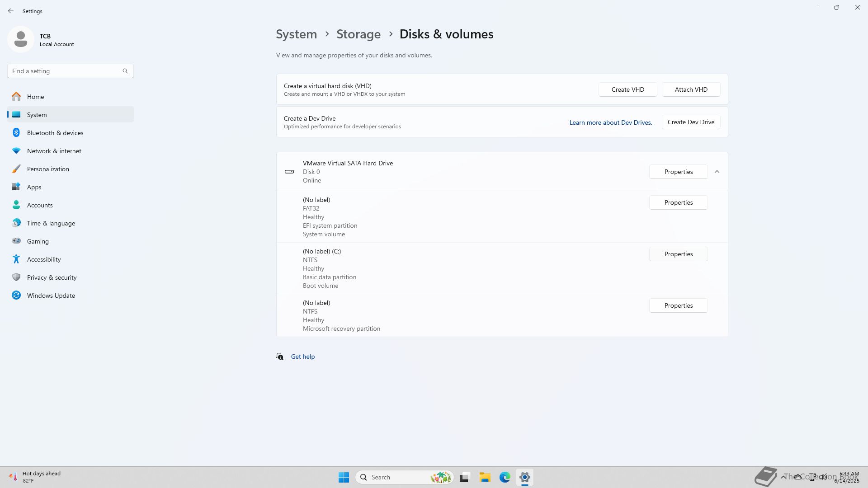868x488 pixels.
Task: Navigate to Storage breadcrumb
Action: tap(358, 34)
